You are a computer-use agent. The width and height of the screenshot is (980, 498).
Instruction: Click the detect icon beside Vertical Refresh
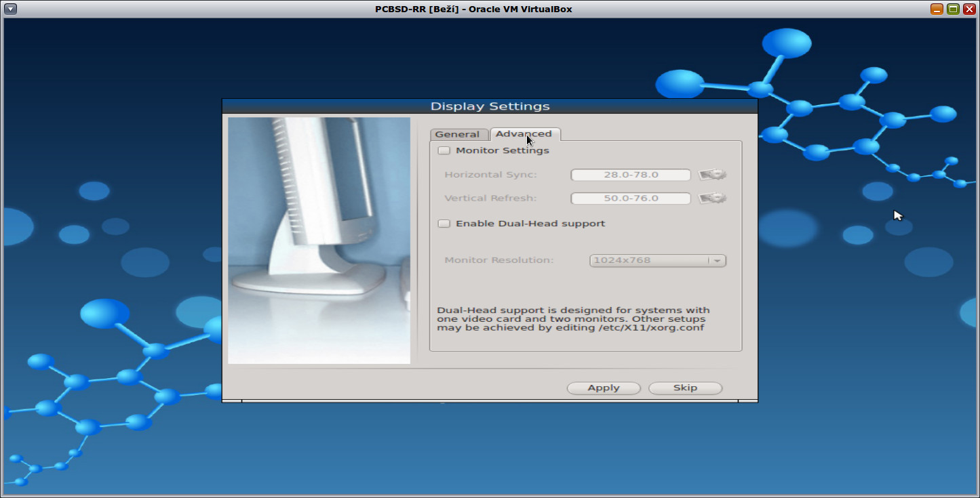pos(712,198)
